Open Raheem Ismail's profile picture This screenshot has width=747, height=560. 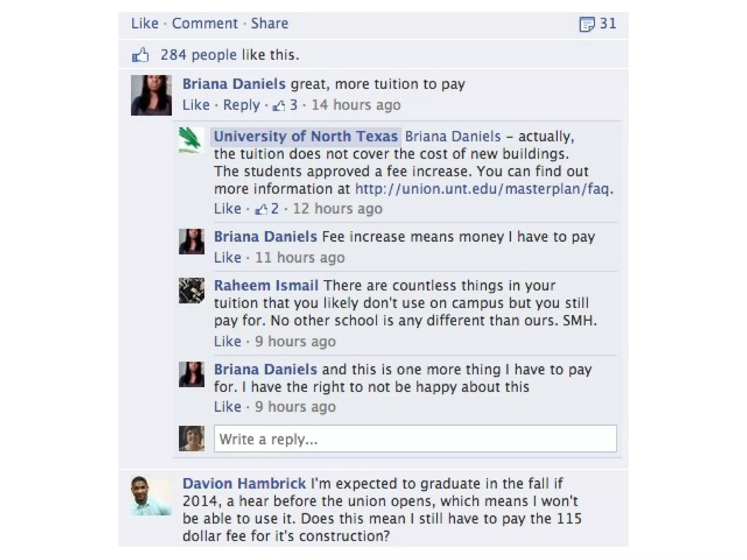point(191,291)
